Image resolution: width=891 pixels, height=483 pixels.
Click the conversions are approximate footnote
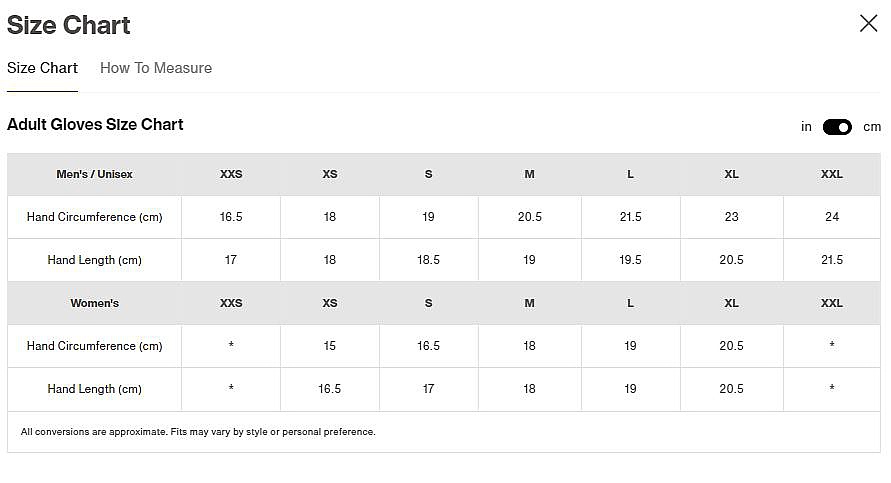[x=198, y=432]
